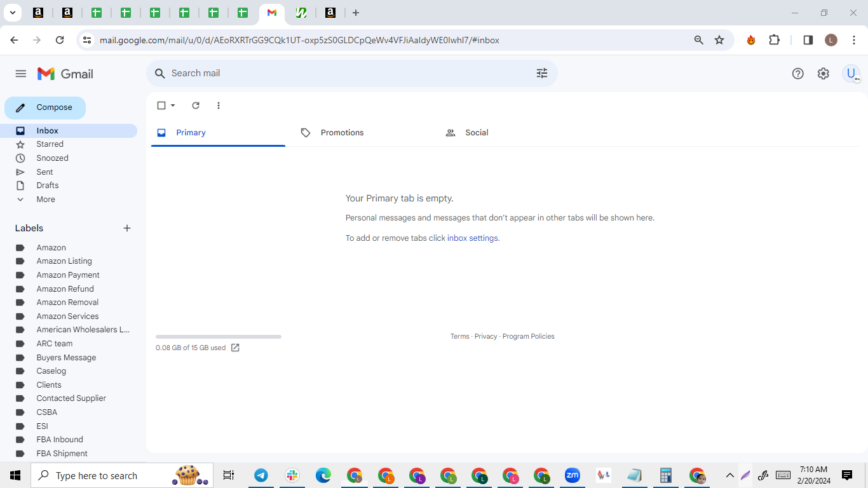Reload the page in Chrome
The height and width of the screenshot is (488, 868).
click(x=60, y=40)
